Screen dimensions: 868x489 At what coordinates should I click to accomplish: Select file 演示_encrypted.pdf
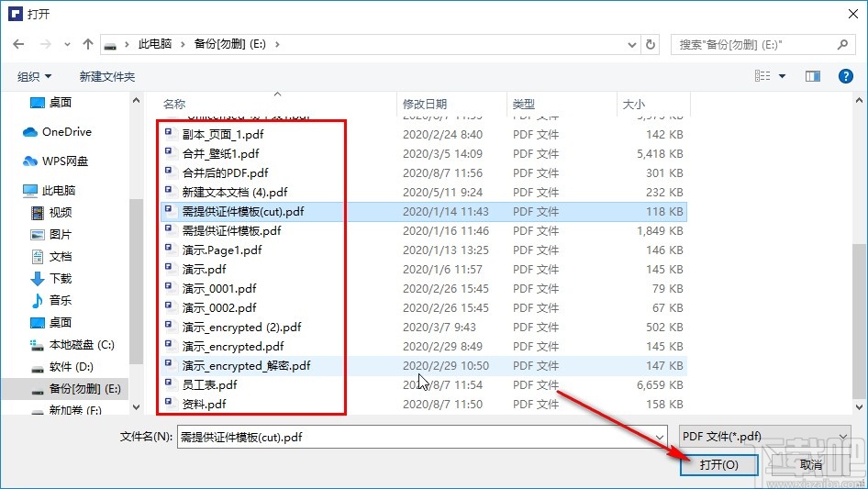(233, 347)
